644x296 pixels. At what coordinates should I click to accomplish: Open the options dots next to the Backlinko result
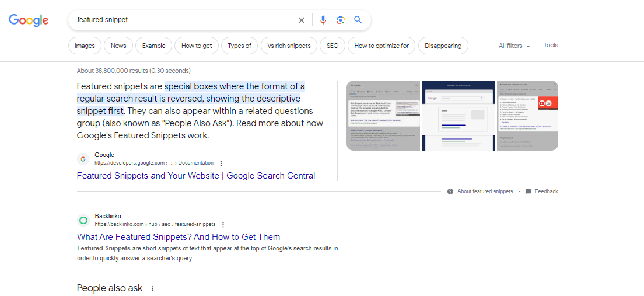[x=223, y=224]
